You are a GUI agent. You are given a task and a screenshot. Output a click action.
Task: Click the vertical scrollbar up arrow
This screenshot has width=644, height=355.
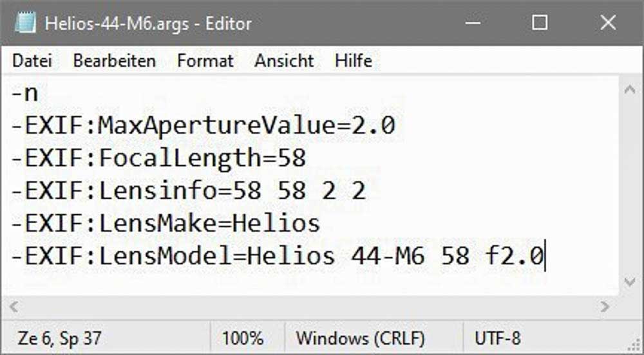coord(630,91)
